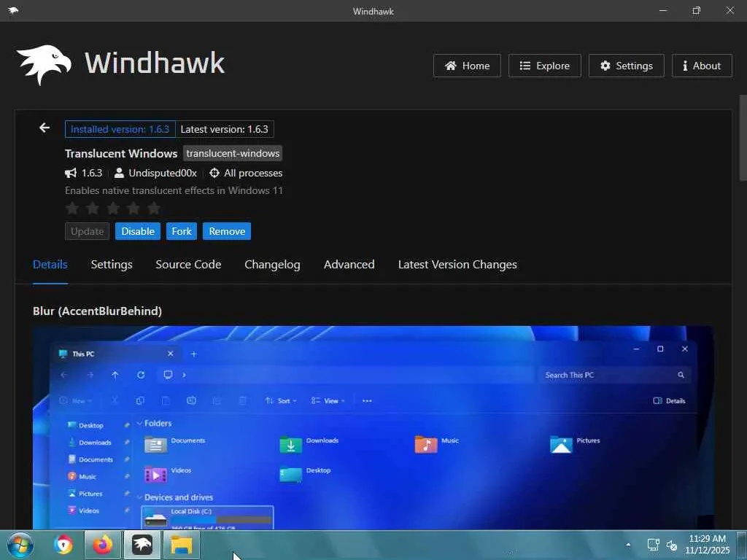Switch to the mod Settings tab

click(112, 264)
